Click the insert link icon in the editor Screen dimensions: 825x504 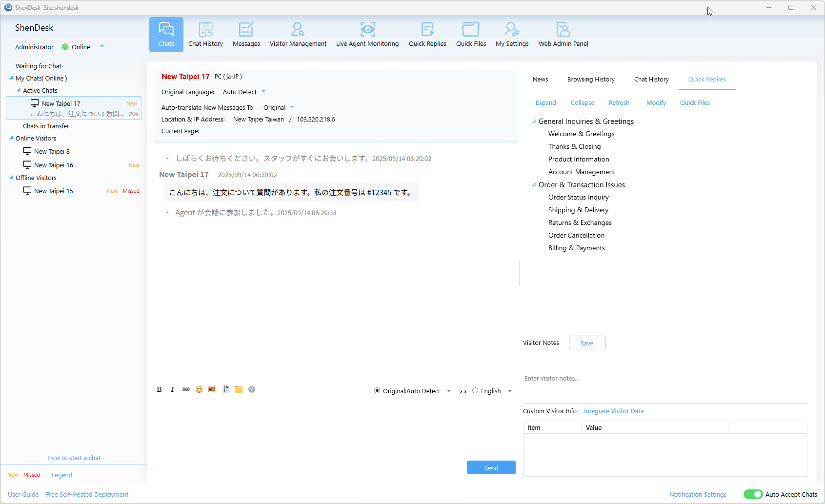click(x=186, y=389)
